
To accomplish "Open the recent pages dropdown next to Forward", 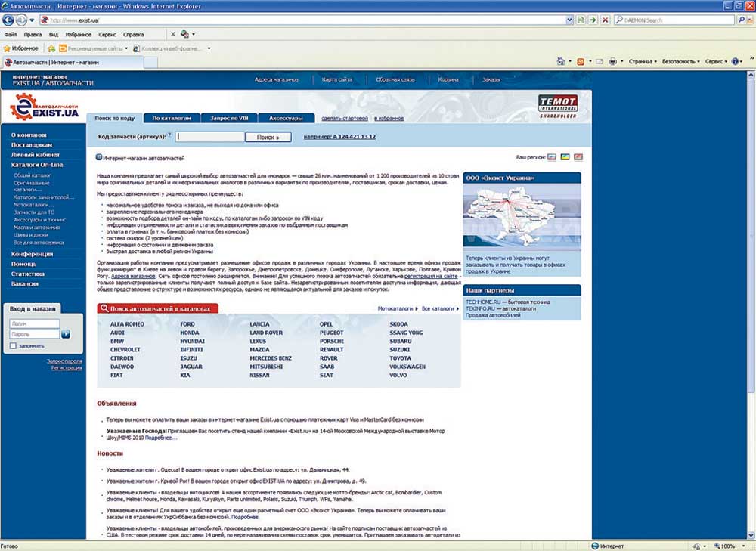I will (32, 20).
